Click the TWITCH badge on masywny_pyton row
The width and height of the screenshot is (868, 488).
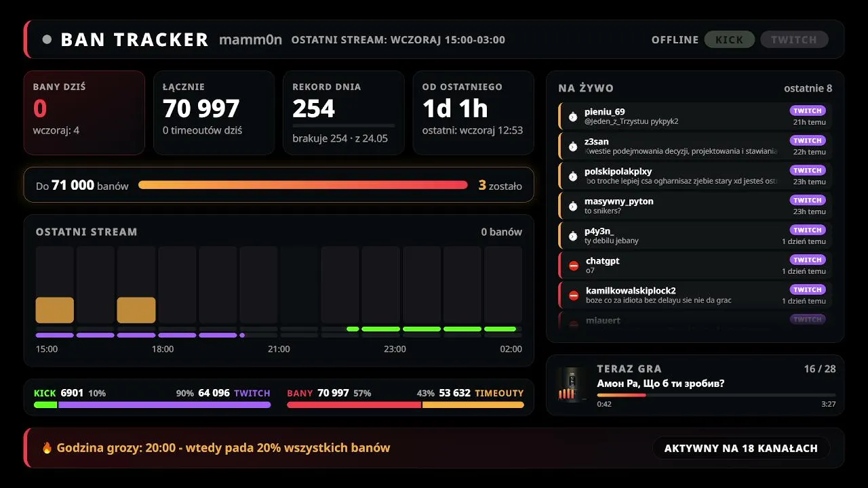808,200
